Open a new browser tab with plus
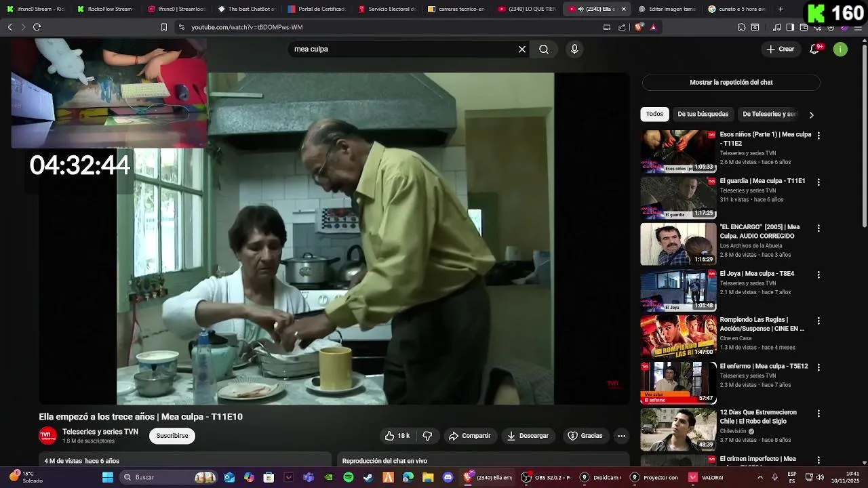Screen dimensions: 868x488 click(781, 9)
